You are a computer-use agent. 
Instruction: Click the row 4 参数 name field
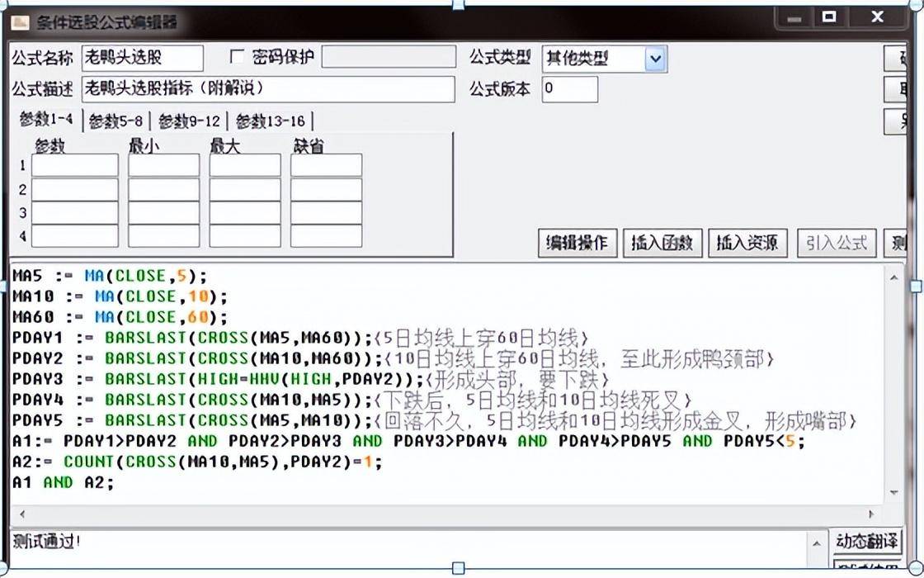click(x=75, y=236)
